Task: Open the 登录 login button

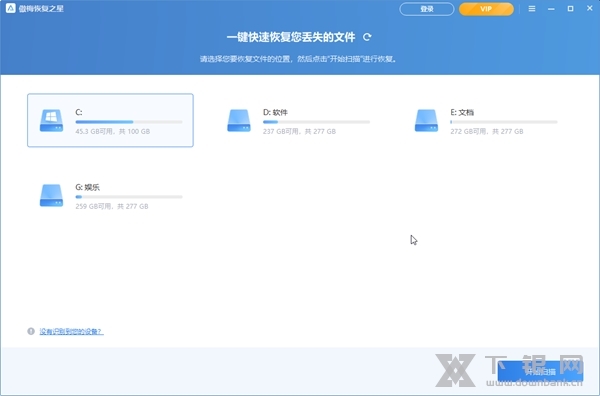Action: pyautogui.click(x=427, y=9)
